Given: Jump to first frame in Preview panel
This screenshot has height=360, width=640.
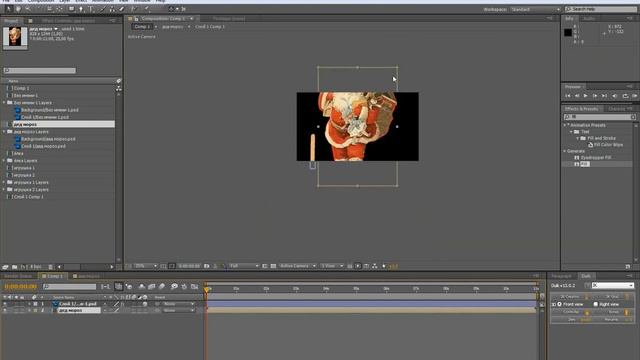Looking at the screenshot, I should [x=568, y=96].
